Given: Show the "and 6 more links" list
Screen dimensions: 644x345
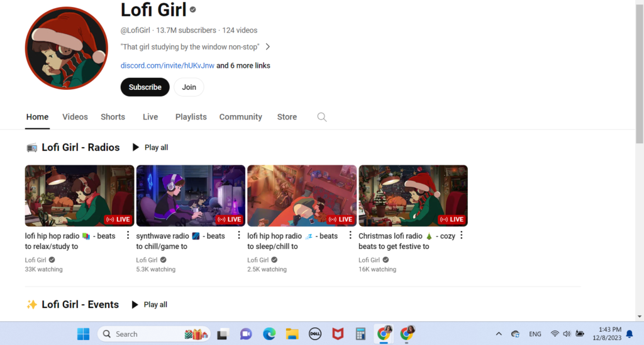Looking at the screenshot, I should tap(243, 65).
